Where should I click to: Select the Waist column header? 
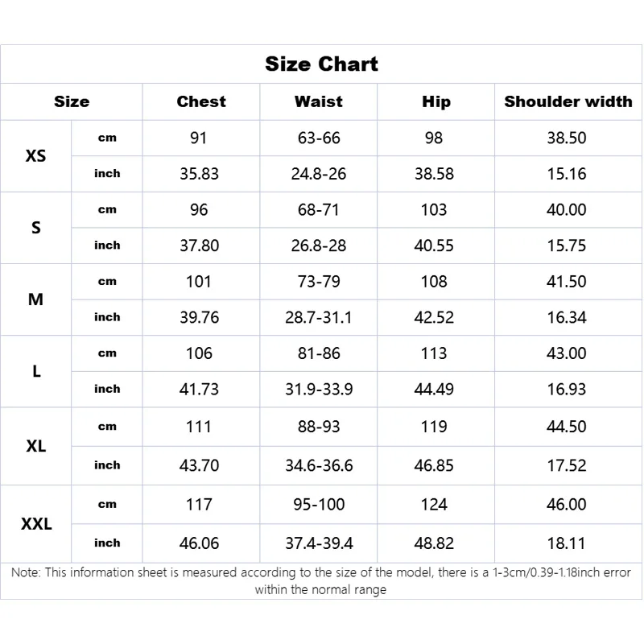coord(318,101)
